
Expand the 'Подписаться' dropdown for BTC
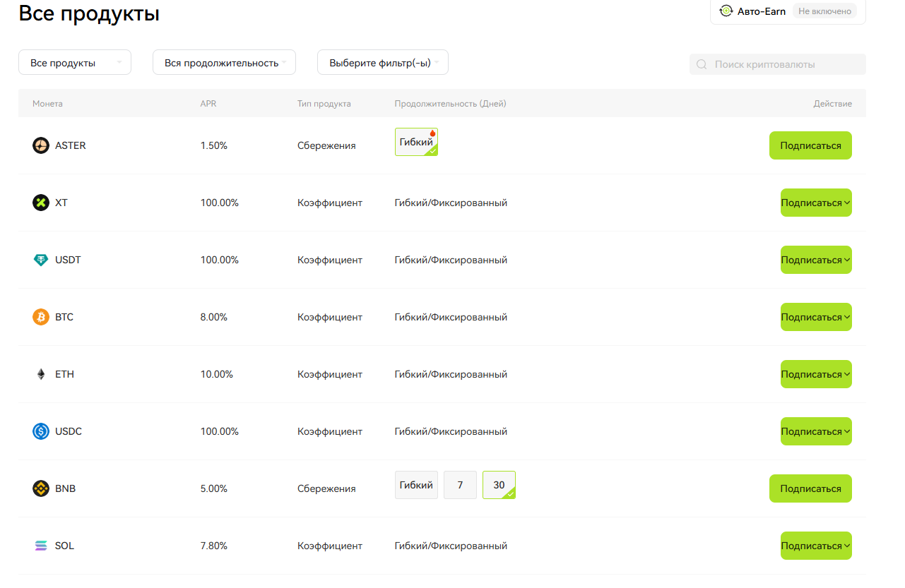[816, 317]
